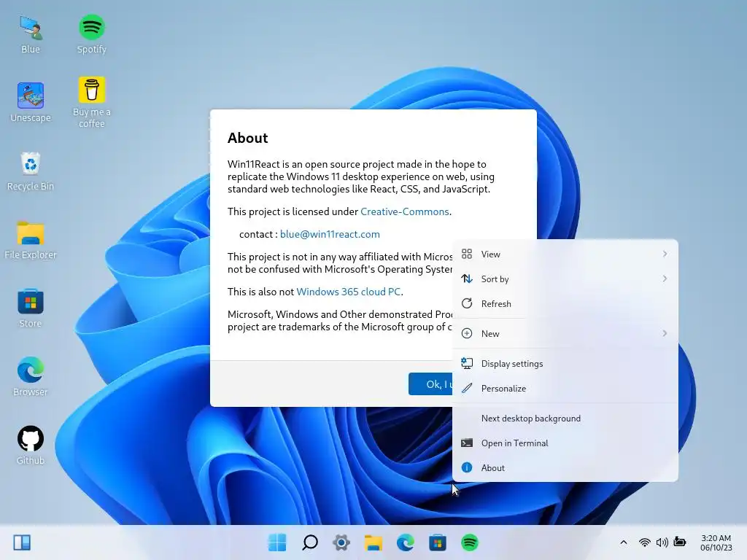The height and width of the screenshot is (560, 747).
Task: Follow the Creative-Commons link
Action: point(404,211)
